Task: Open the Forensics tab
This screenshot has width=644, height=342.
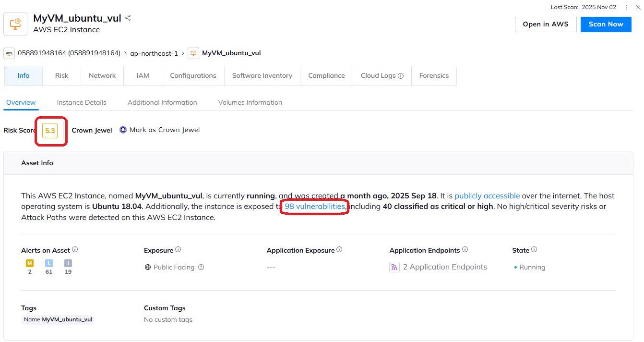Action: click(x=434, y=76)
